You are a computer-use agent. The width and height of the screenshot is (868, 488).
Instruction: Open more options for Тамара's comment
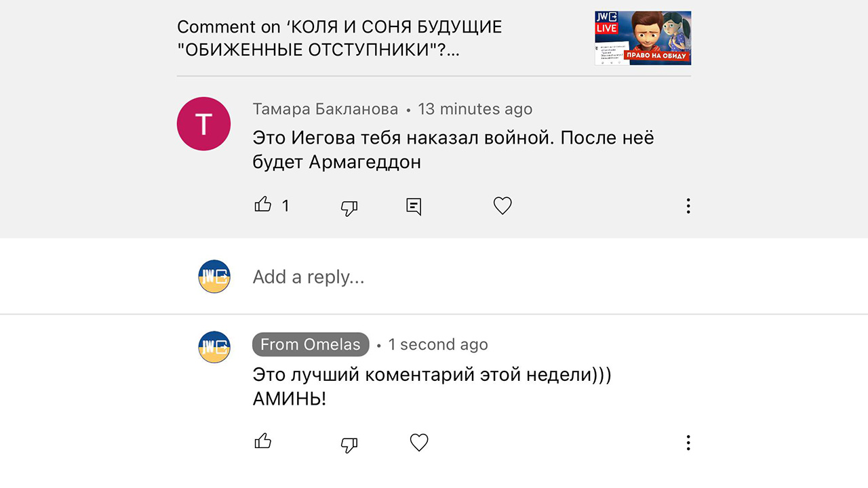(x=688, y=206)
